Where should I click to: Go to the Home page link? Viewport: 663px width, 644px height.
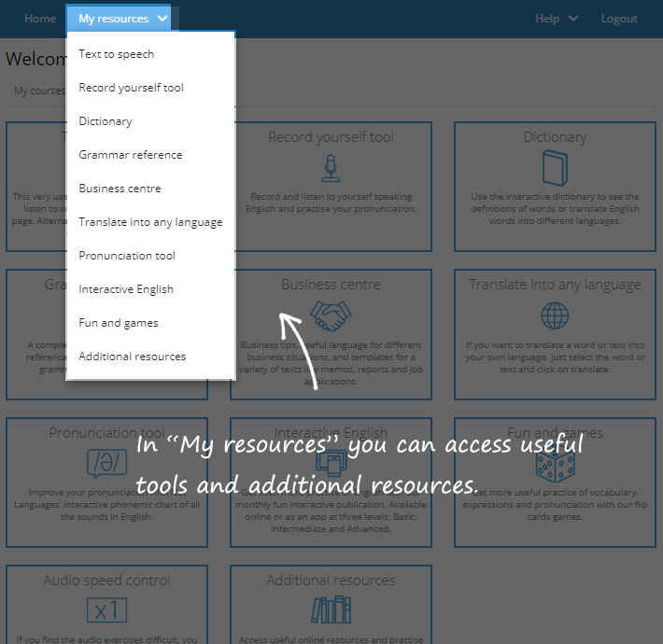click(x=40, y=19)
